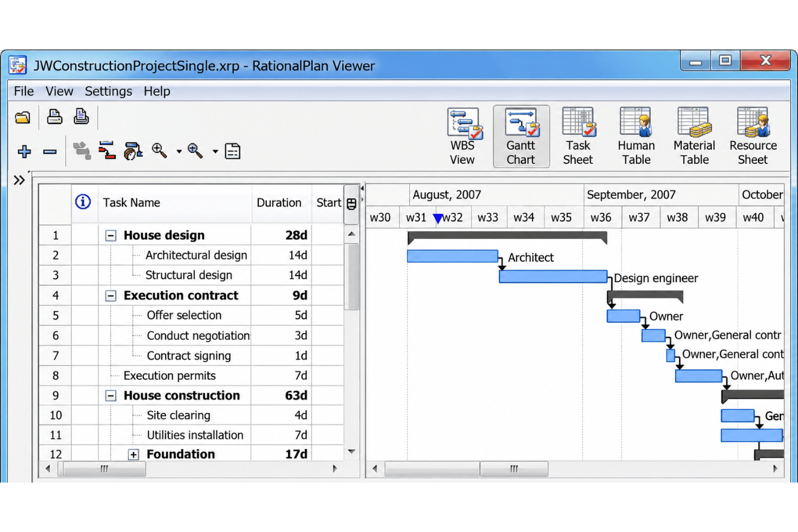
Task: Select the "Site clearing" task name
Action: (178, 416)
